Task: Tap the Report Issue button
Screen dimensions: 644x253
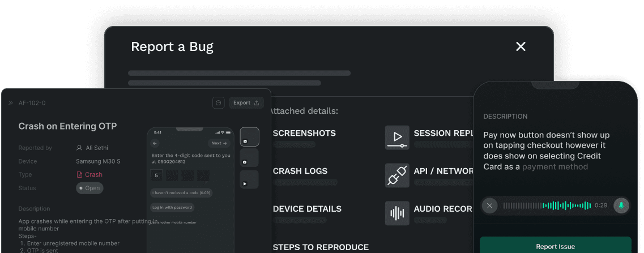Action: [x=555, y=246]
